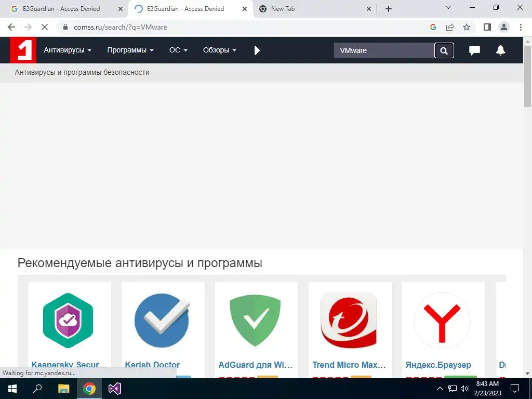
Task: Click the nav menu right arrow
Action: [257, 50]
